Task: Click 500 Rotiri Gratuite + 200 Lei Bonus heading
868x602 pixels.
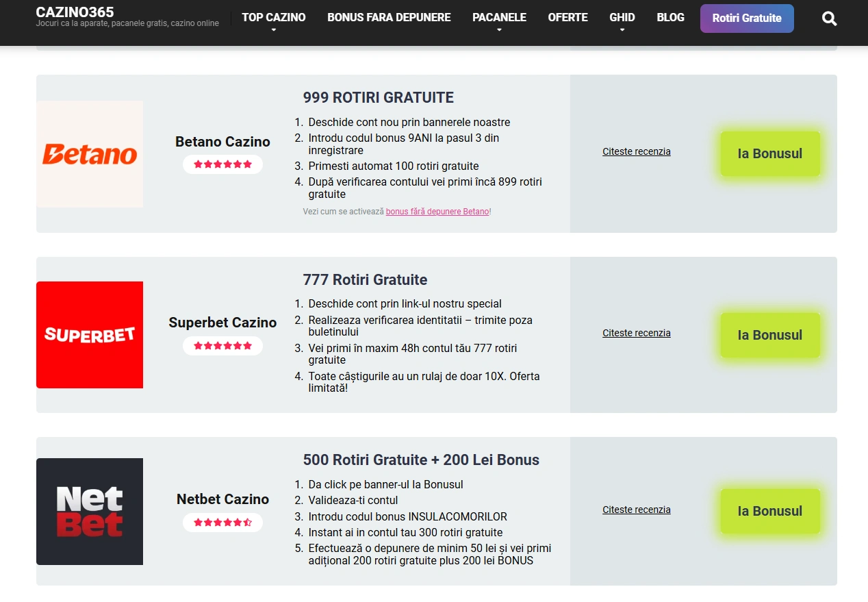Action: pyautogui.click(x=421, y=460)
